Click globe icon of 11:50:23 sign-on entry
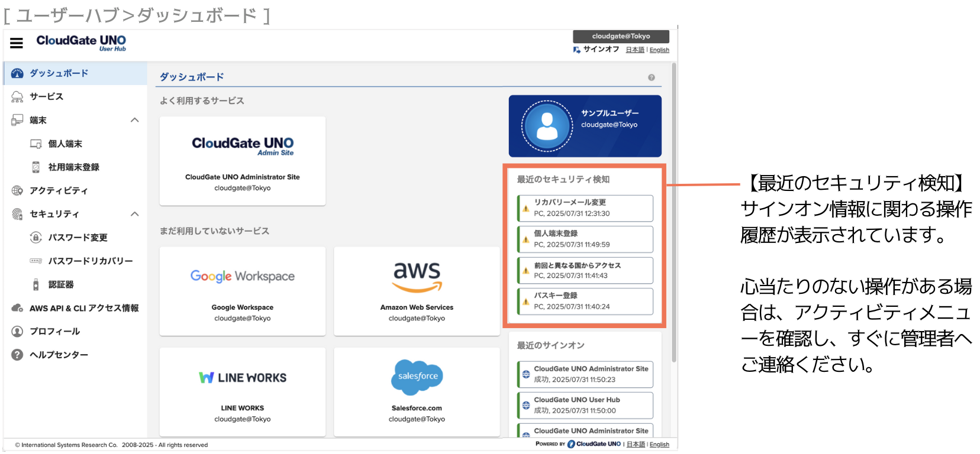Image resolution: width=980 pixels, height=454 pixels. (526, 374)
